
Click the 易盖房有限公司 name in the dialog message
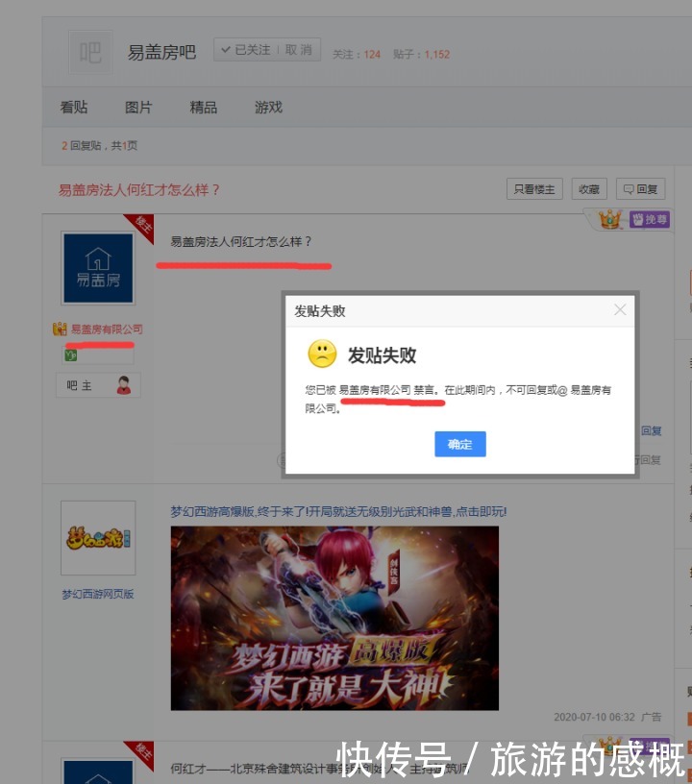(x=375, y=390)
